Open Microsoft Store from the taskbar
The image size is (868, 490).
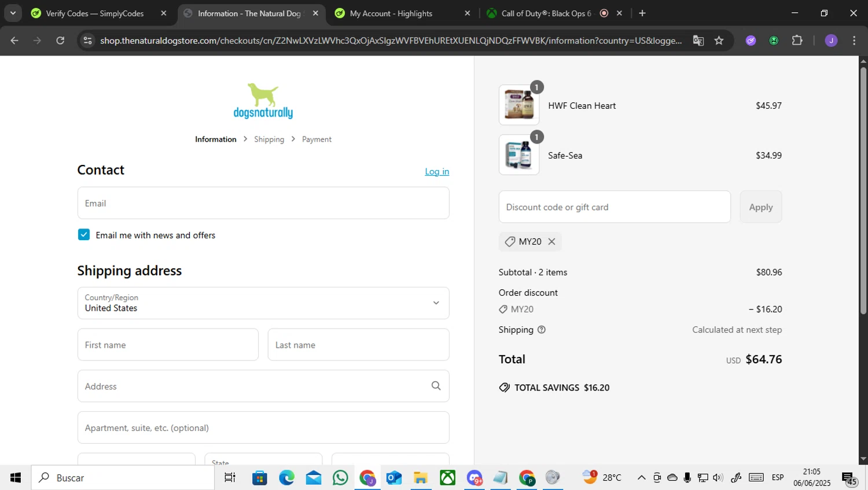(x=260, y=478)
